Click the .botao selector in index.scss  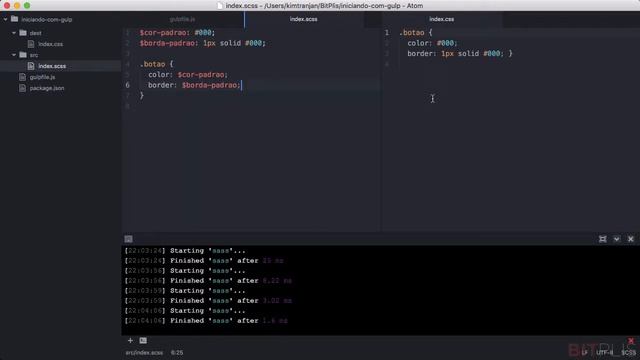tap(152, 64)
